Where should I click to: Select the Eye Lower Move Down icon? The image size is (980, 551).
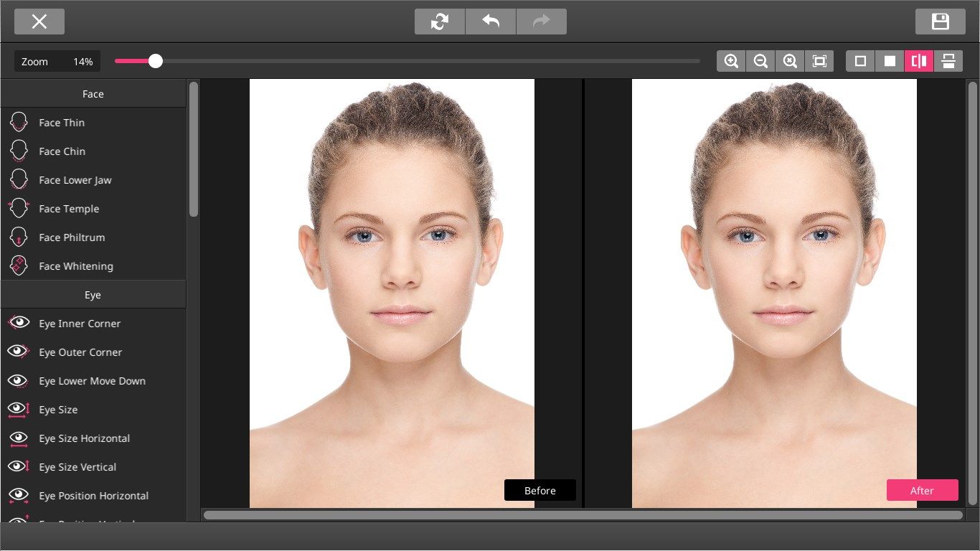coord(18,381)
